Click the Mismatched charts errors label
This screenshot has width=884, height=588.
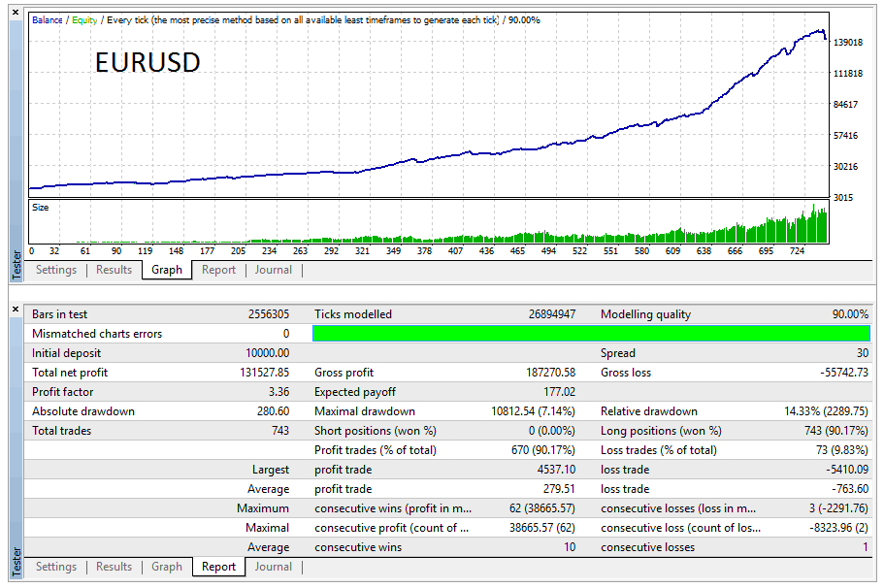(x=97, y=334)
